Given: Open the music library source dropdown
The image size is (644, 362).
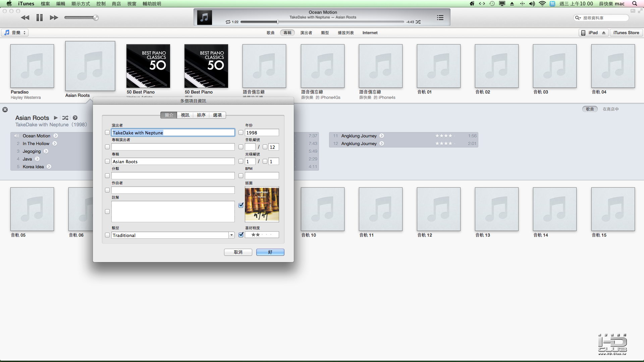Looking at the screenshot, I should 15,33.
